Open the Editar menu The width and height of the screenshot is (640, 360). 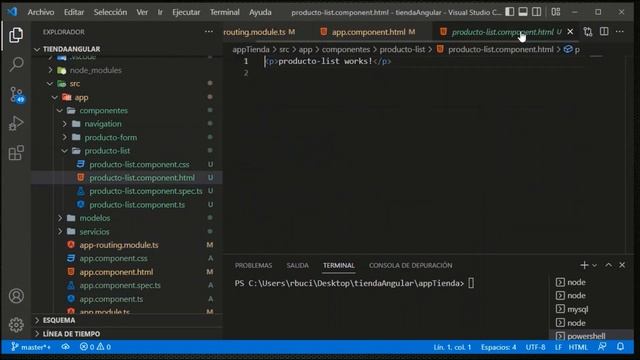point(74,12)
